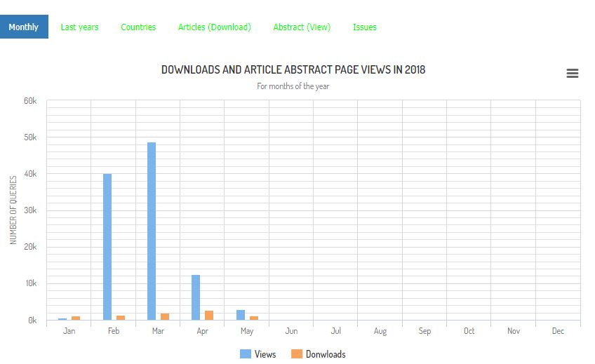Open the Countries tab
Image resolution: width=595 pixels, height=364 pixels.
pos(138,27)
